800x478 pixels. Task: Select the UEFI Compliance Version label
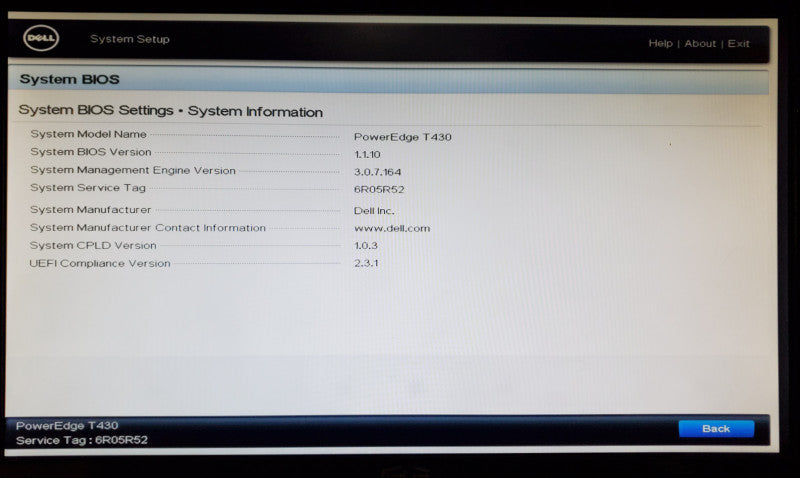coord(100,263)
